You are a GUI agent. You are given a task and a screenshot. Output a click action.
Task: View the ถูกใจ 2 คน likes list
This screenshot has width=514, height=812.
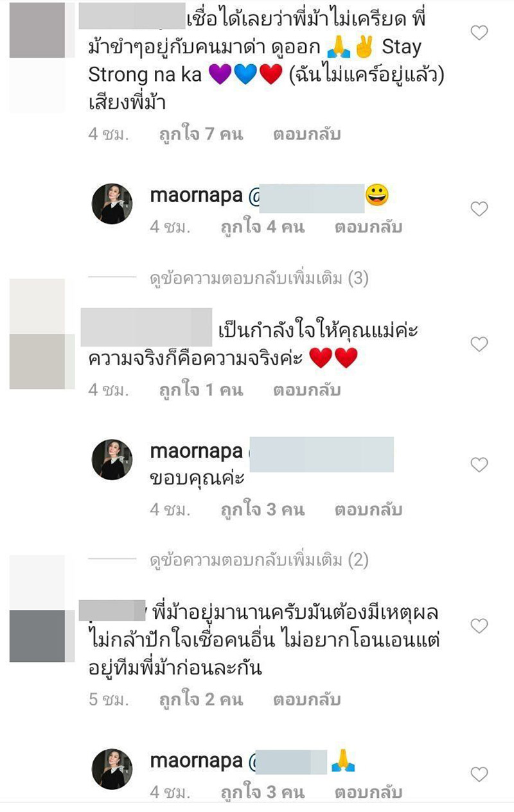(x=201, y=700)
